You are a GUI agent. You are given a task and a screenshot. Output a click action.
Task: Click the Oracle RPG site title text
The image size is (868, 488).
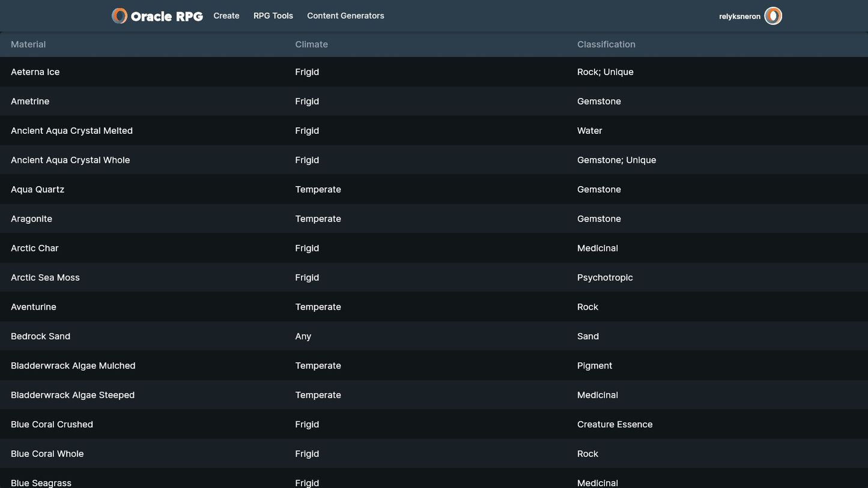coord(166,17)
